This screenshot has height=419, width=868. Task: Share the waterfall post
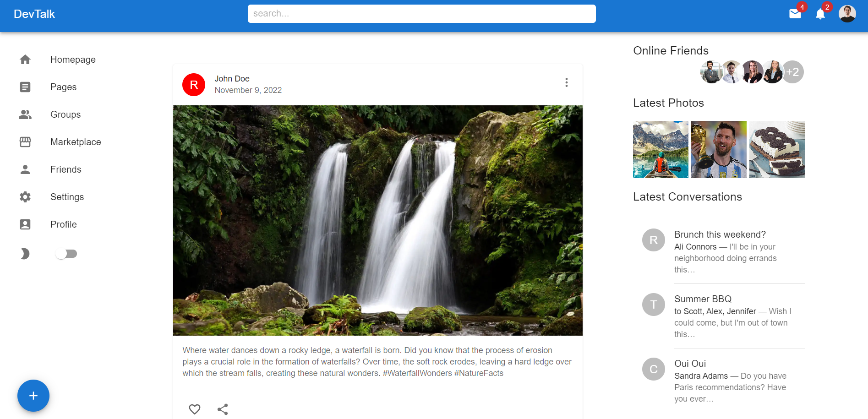click(x=223, y=409)
